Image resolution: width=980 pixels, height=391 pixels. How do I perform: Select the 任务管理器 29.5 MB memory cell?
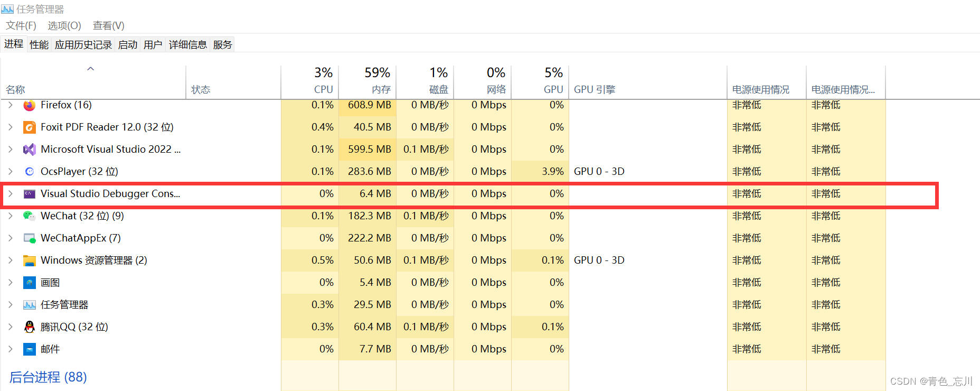(x=368, y=305)
